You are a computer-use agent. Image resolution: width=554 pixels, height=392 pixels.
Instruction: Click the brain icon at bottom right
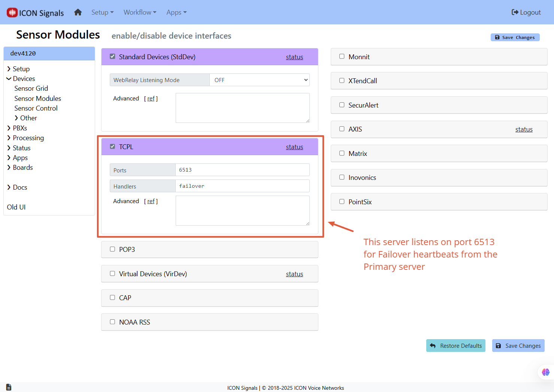tap(545, 372)
